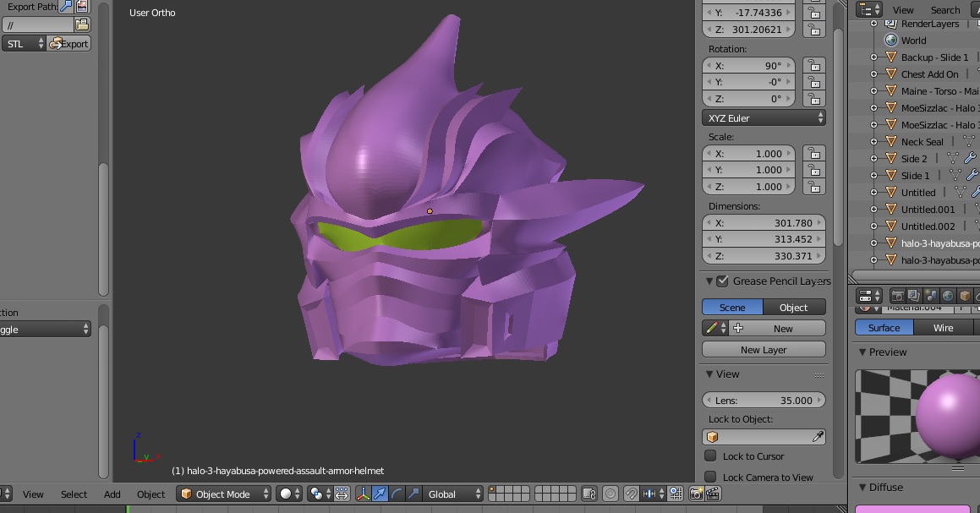Click the translate manipulator arrow icon
Screen dimensions: 980x513
click(380, 494)
